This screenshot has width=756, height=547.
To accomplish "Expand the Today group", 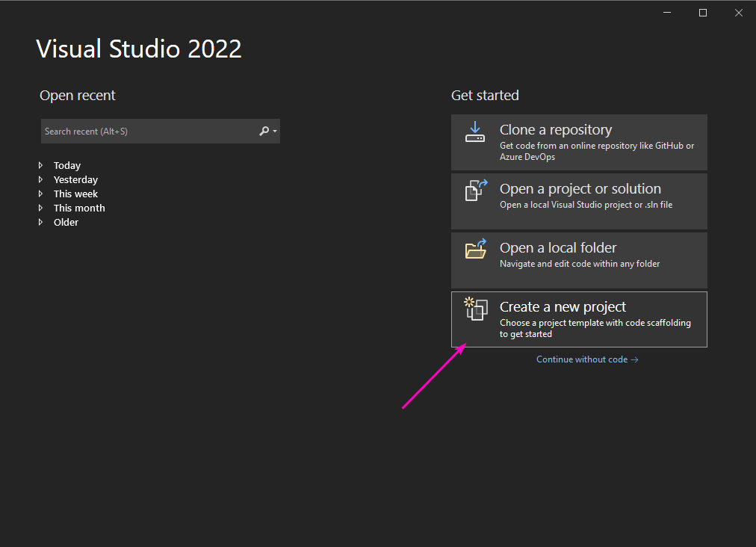I will tap(41, 165).
